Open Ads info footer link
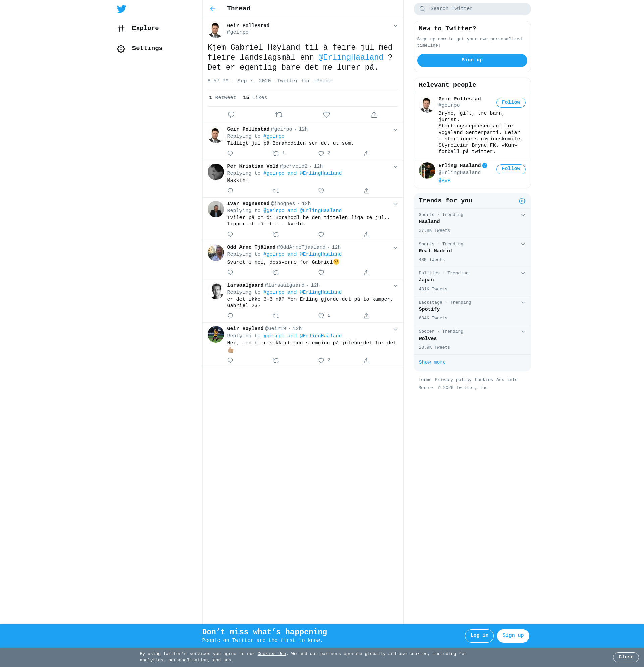Screen dimensions: 644x667 click(506, 380)
